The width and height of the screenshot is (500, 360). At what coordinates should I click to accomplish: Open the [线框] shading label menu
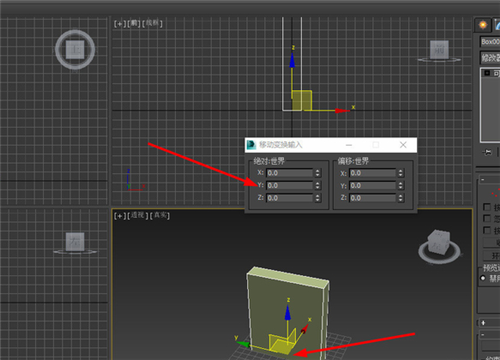pos(153,23)
